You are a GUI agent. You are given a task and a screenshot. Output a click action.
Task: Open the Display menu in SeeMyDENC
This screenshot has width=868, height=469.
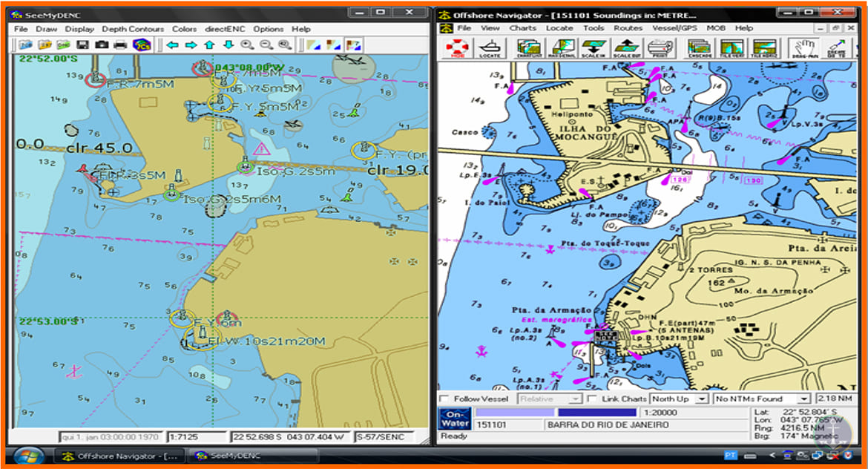click(79, 29)
